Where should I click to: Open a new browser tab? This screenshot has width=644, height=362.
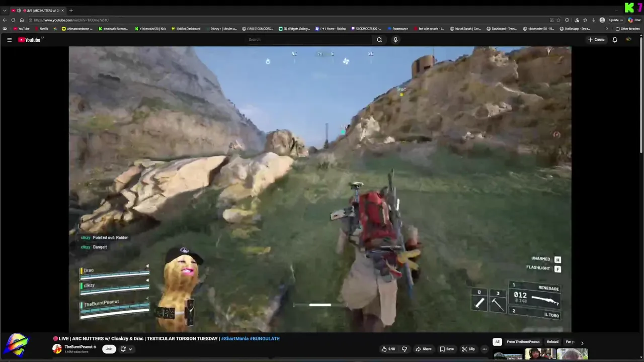[71, 10]
